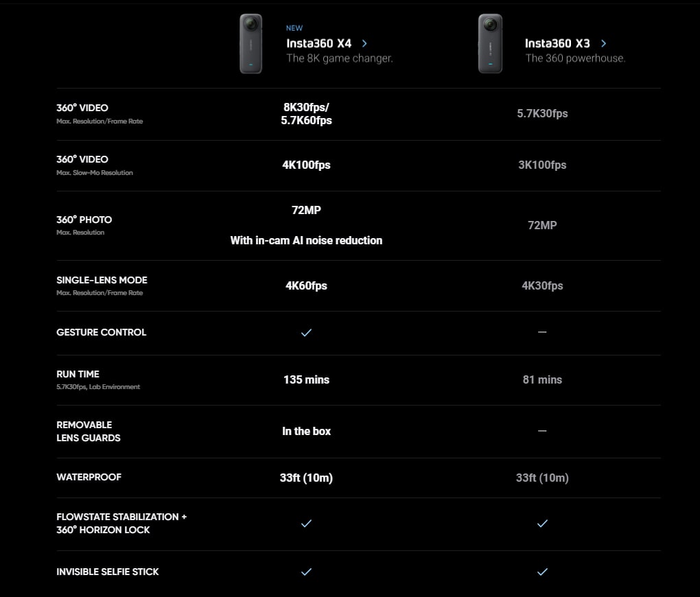The width and height of the screenshot is (700, 597).
Task: Click the X4 Gesture Control checkmark
Action: pos(306,333)
